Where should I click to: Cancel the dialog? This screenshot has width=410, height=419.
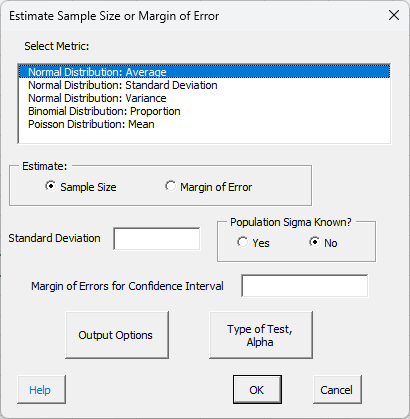337,389
